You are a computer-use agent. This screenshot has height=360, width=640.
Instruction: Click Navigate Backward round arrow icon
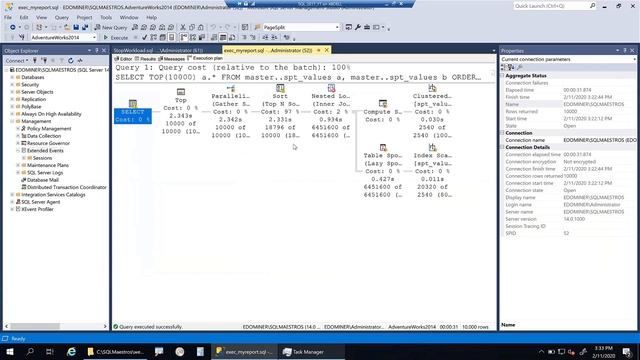13,27
